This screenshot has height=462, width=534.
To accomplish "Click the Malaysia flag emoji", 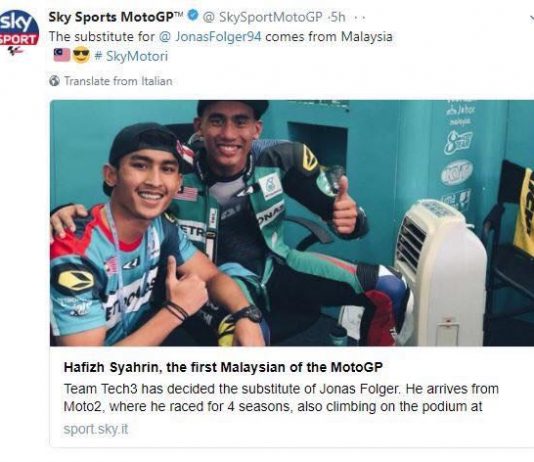I will pos(62,55).
